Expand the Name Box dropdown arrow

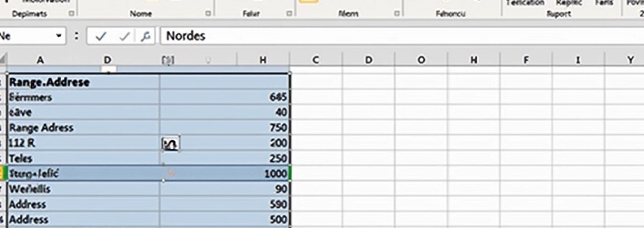[59, 36]
